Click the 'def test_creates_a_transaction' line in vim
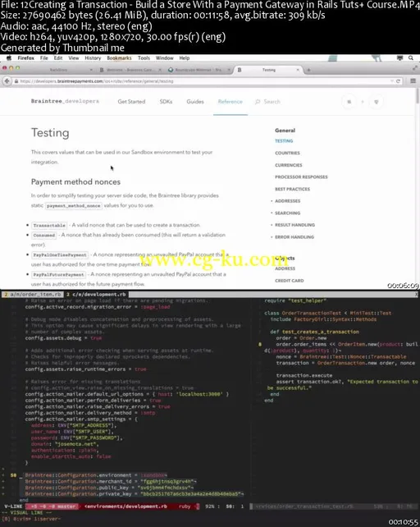 click(x=314, y=332)
